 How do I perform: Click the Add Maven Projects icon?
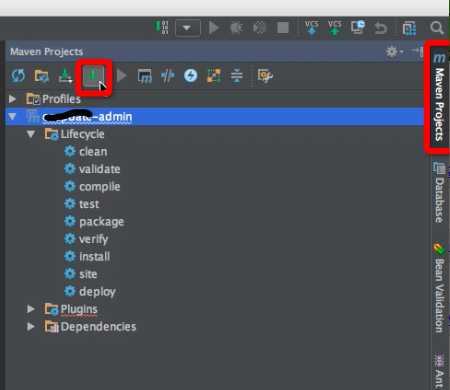click(x=93, y=76)
